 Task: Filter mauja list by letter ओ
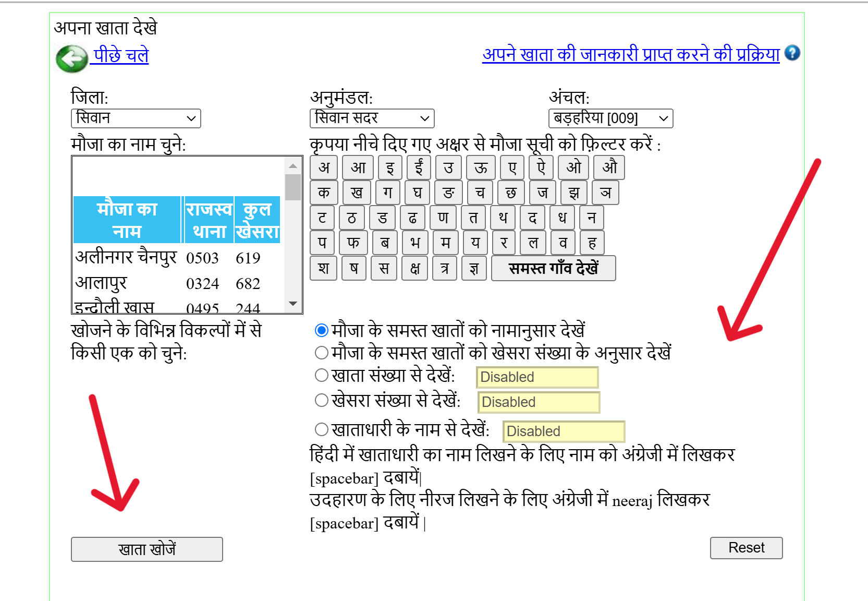pos(573,167)
